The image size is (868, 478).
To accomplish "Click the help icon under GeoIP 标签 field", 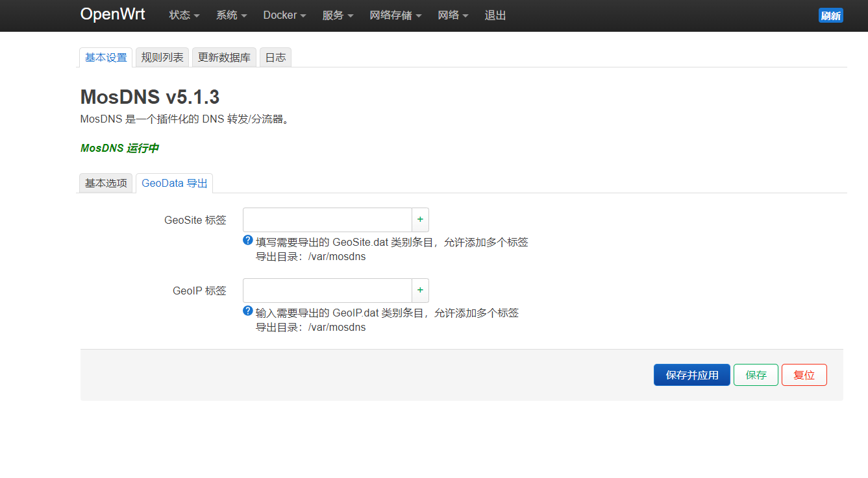I will pos(248,311).
